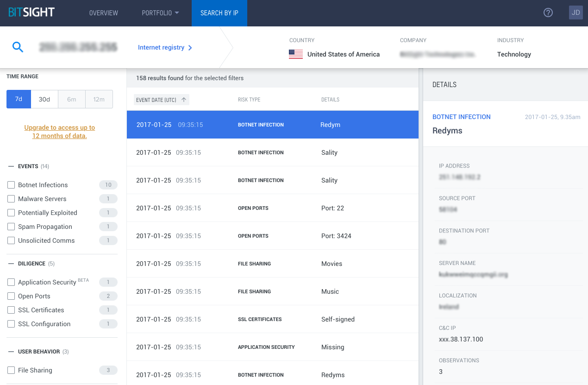Click the Botnet Infections count badge 10
Viewport: 588px width, 385px height.
pyautogui.click(x=108, y=185)
